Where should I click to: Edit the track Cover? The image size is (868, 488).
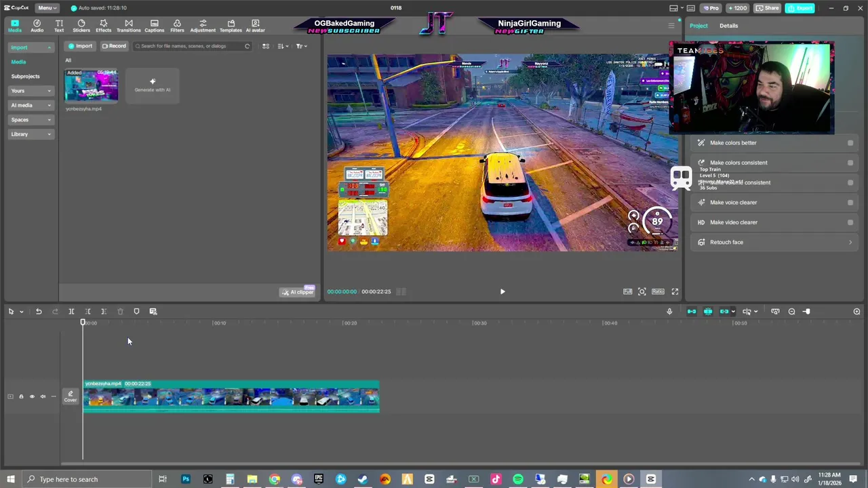71,396
